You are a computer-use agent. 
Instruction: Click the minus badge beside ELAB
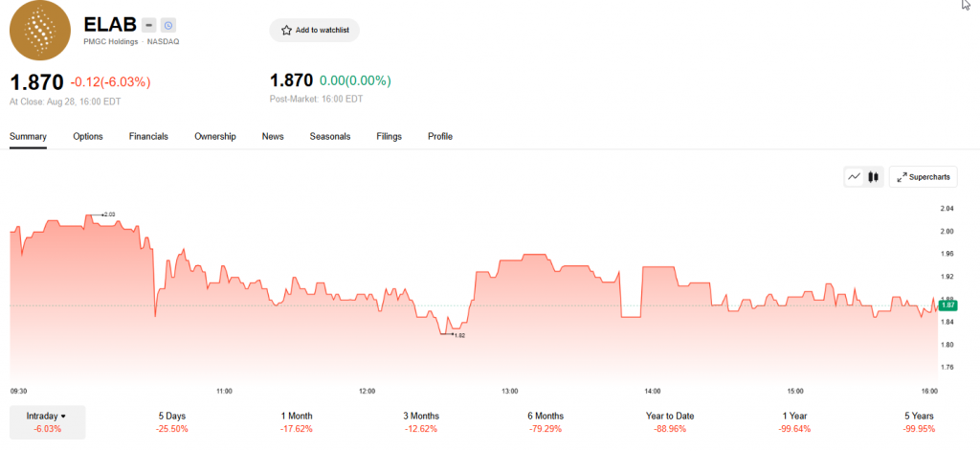point(148,25)
